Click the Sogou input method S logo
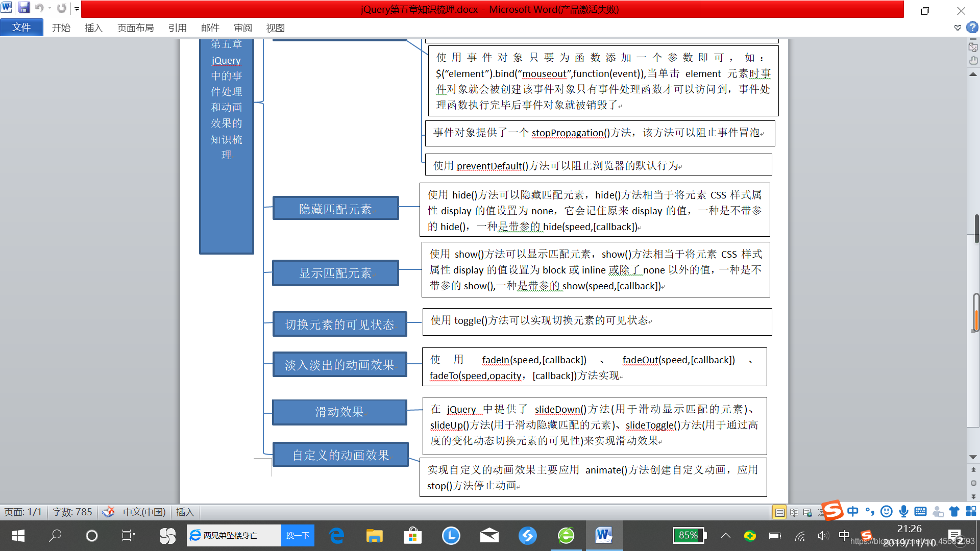 pyautogui.click(x=832, y=510)
